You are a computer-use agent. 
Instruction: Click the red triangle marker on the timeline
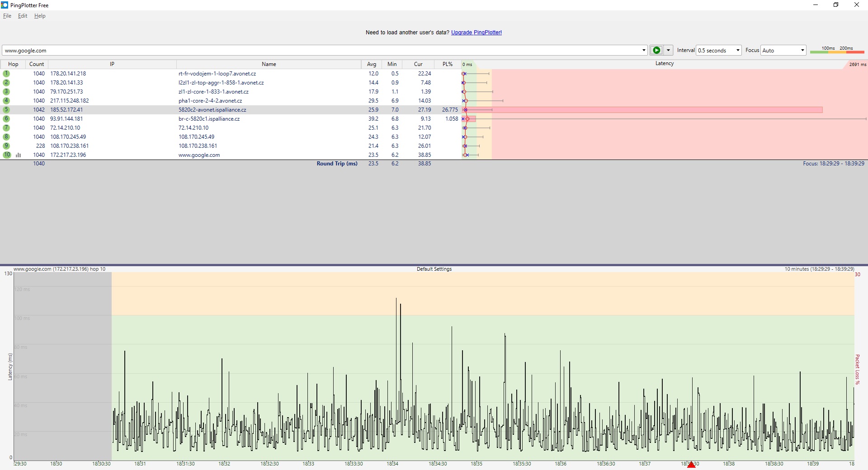[691, 465]
